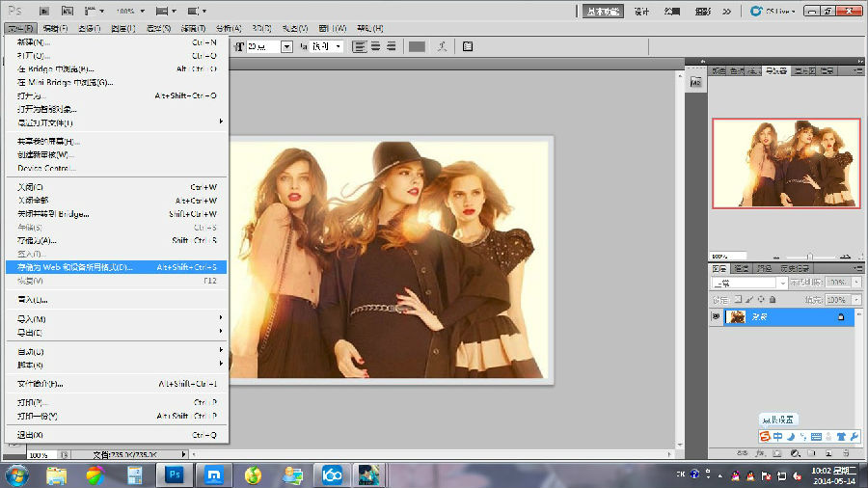Open the Screen Mode dropdown
868x488 pixels.
coord(197,11)
